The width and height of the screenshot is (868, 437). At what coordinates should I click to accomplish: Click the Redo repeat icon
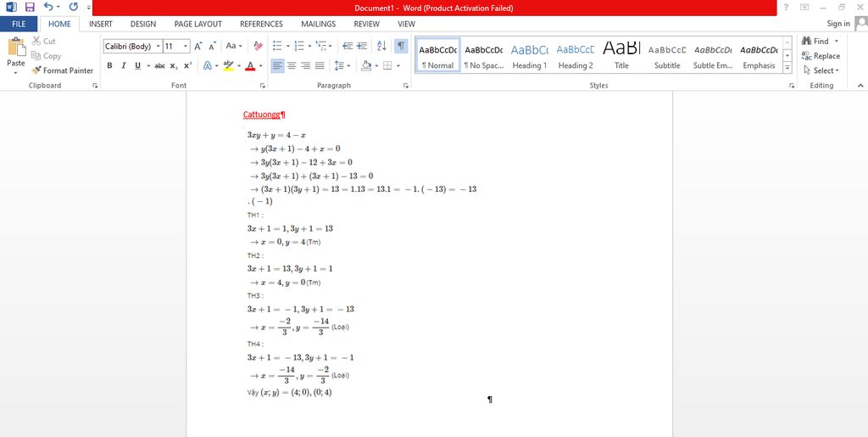pyautogui.click(x=73, y=7)
